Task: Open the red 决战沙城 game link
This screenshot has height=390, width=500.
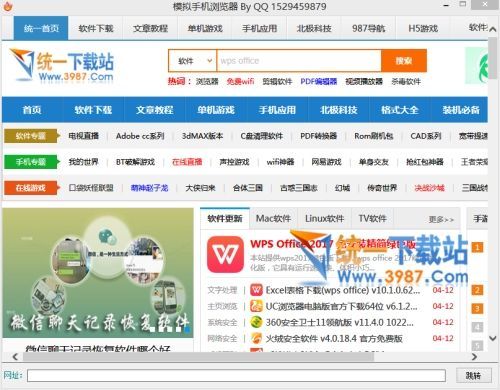Action: pos(429,188)
